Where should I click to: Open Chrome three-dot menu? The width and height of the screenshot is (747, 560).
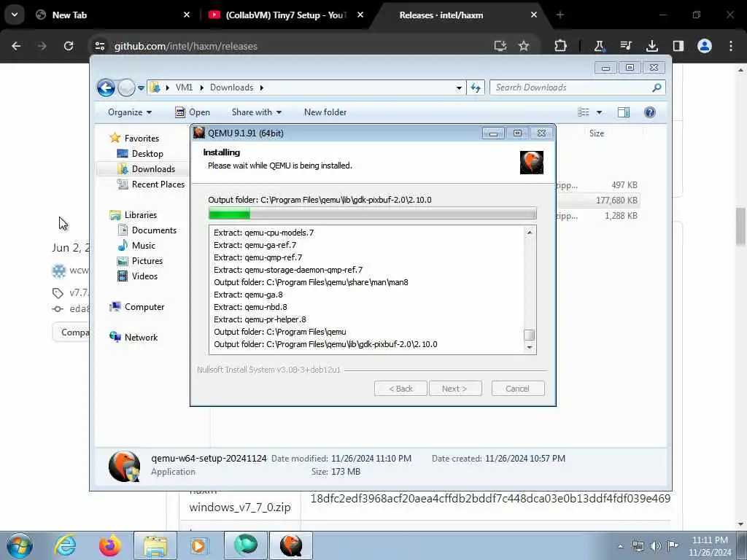[x=731, y=46]
